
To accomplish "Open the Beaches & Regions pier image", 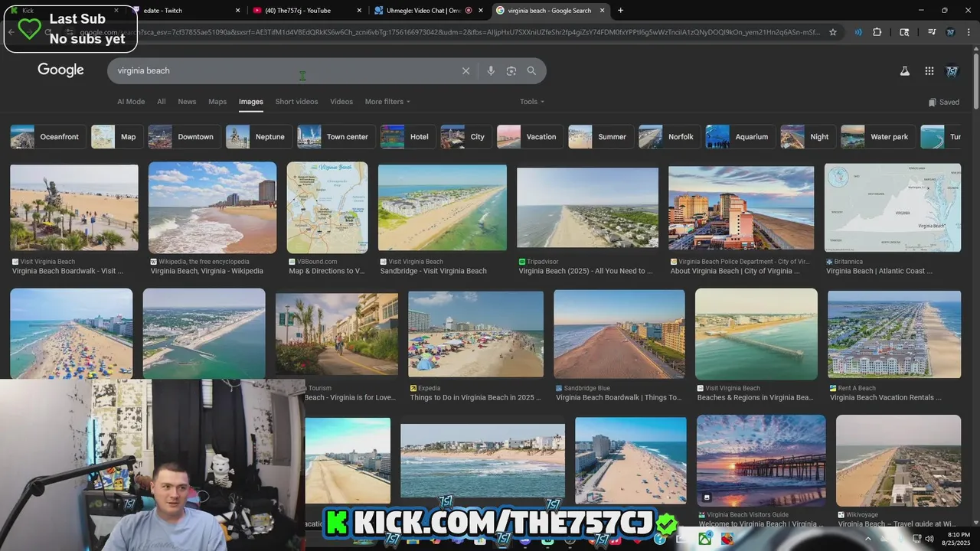I will (x=756, y=334).
